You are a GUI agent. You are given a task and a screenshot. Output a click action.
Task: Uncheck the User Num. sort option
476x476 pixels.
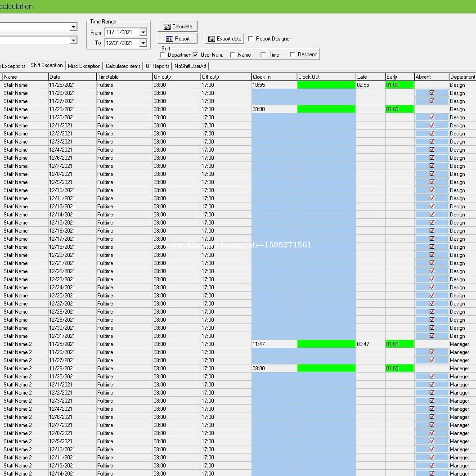click(x=195, y=55)
